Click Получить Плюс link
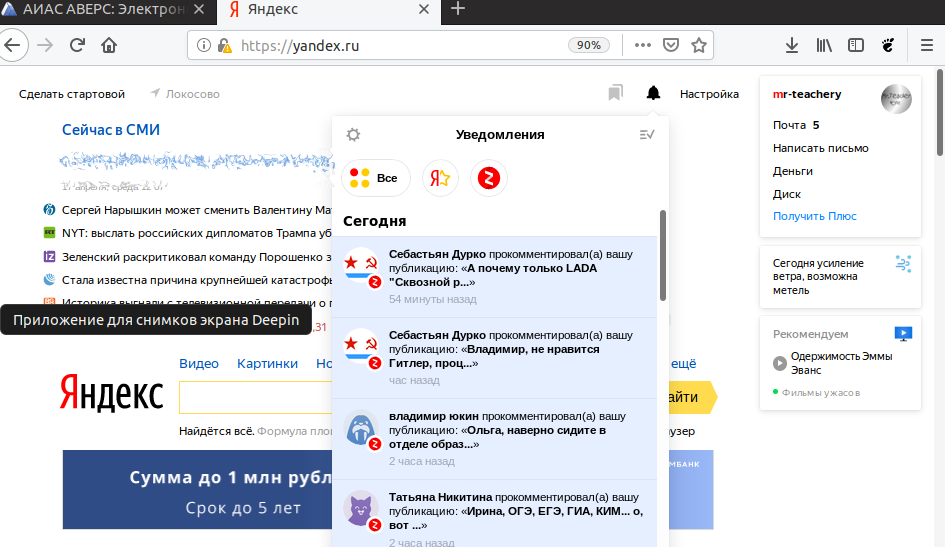 click(x=814, y=216)
